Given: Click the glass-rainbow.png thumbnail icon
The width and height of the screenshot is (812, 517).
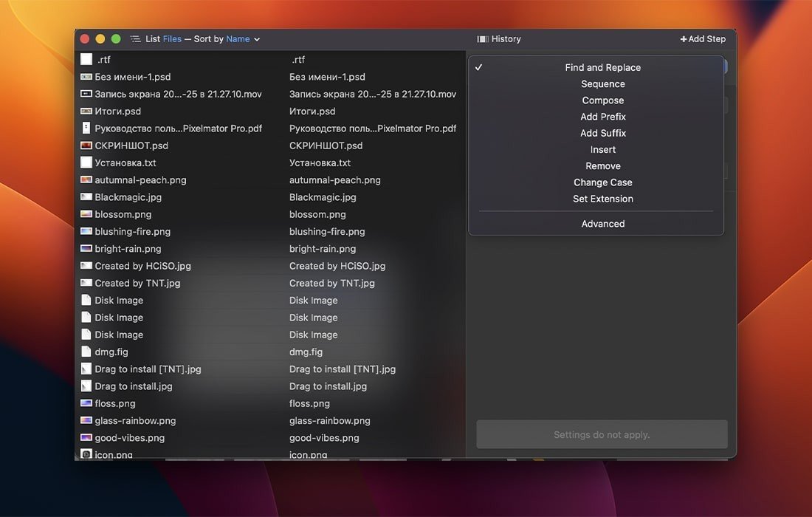Looking at the screenshot, I should pos(86,421).
